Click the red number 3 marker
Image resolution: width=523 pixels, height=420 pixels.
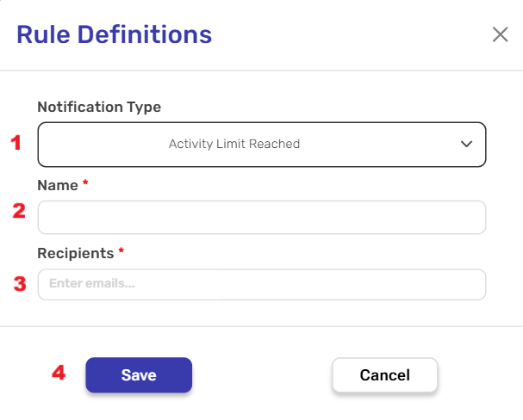(x=18, y=283)
